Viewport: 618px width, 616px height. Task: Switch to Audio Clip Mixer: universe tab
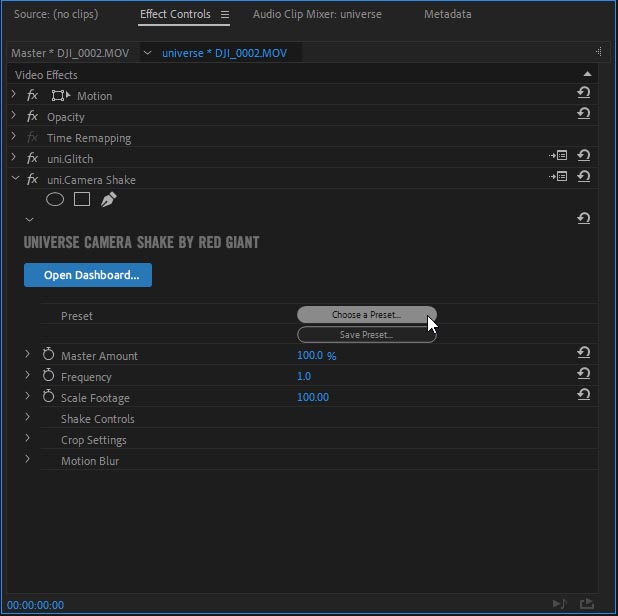click(317, 15)
